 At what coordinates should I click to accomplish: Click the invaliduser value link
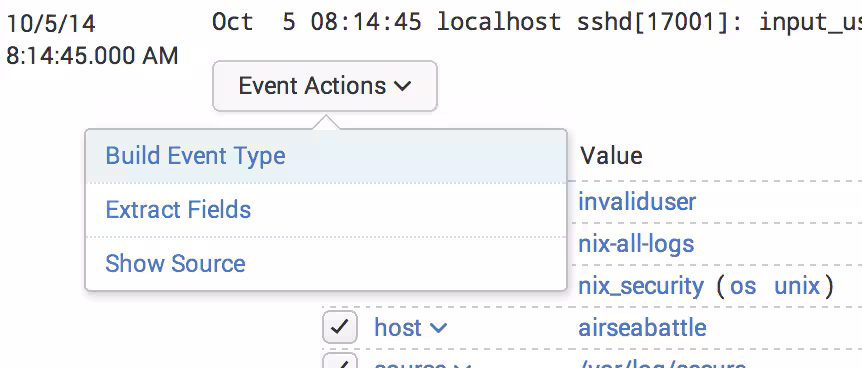pos(637,202)
